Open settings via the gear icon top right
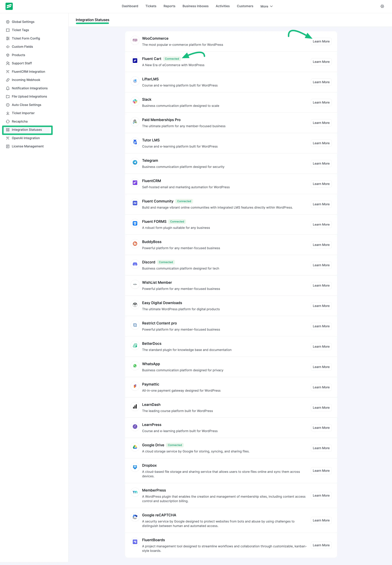Viewport: 392px width, 565px height. 382,6
